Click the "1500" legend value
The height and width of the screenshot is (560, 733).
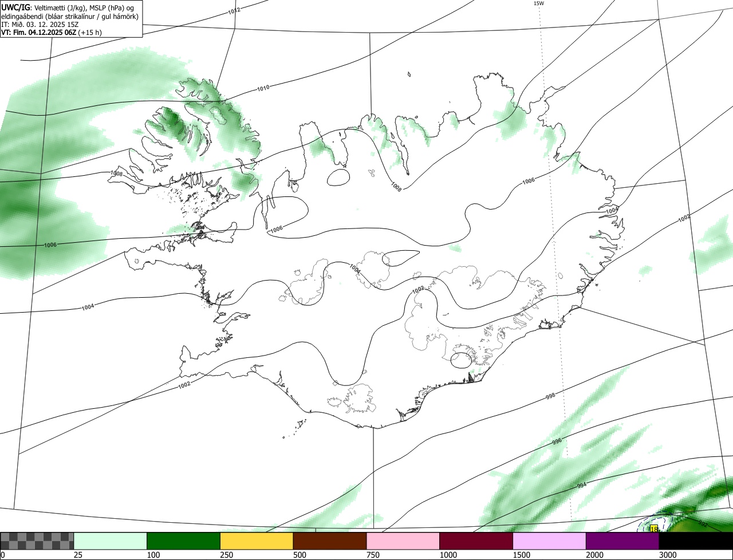(522, 555)
